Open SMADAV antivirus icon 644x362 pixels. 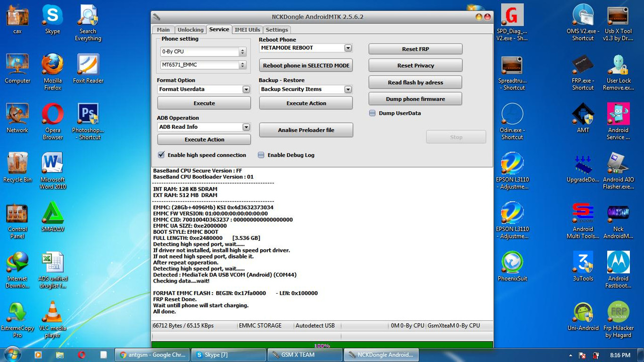[x=52, y=217]
